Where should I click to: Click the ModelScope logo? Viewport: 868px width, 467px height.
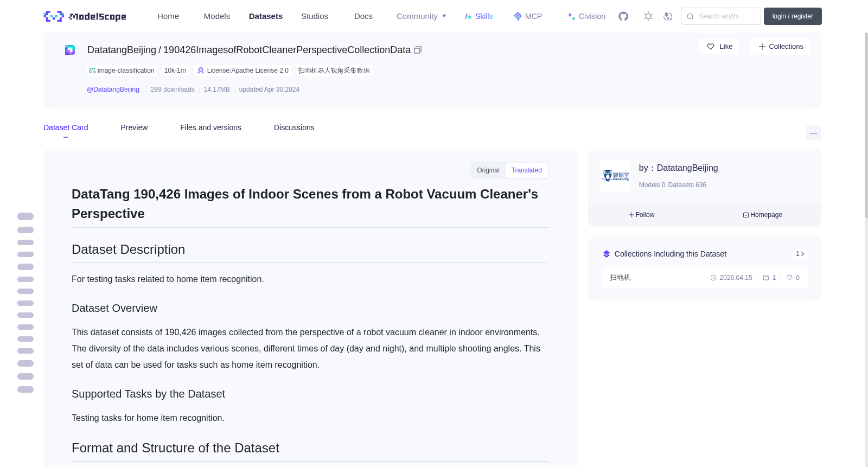pyautogui.click(x=85, y=16)
